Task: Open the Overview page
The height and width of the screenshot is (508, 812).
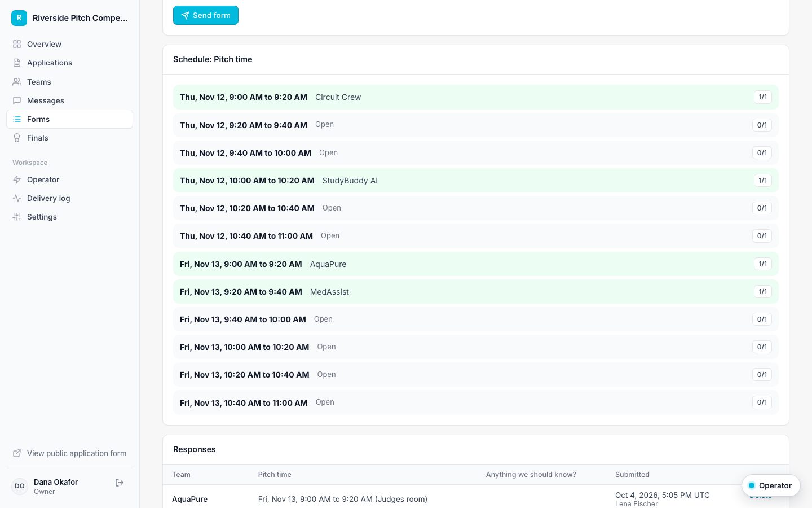Action: [69, 44]
